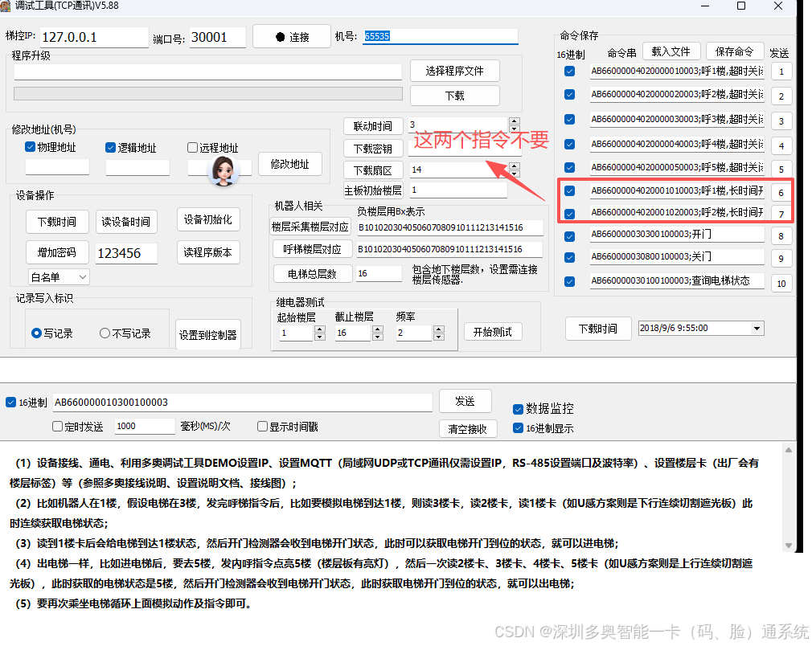The width and height of the screenshot is (812, 646).
Task: Click the 载入文件 button
Action: [671, 51]
